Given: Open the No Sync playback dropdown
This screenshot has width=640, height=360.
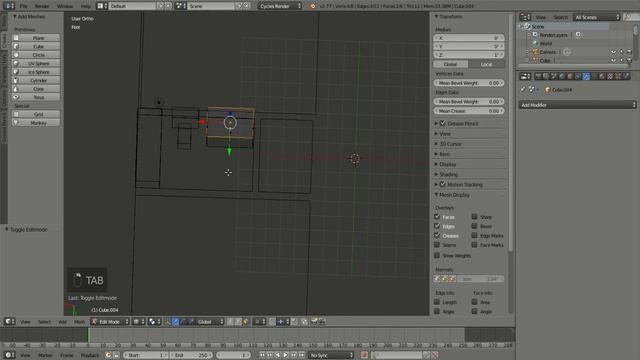Looking at the screenshot, I should tap(331, 355).
